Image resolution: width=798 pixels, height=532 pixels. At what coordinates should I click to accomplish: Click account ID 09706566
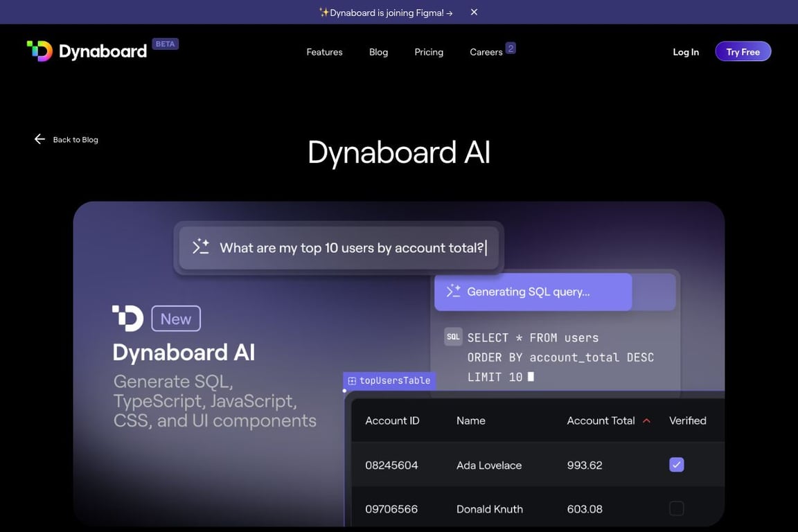pyautogui.click(x=391, y=509)
